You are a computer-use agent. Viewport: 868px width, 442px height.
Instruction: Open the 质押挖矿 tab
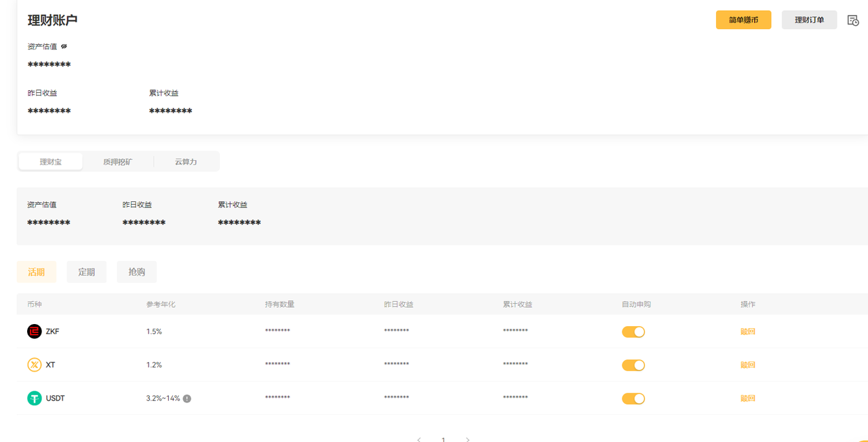pyautogui.click(x=118, y=161)
